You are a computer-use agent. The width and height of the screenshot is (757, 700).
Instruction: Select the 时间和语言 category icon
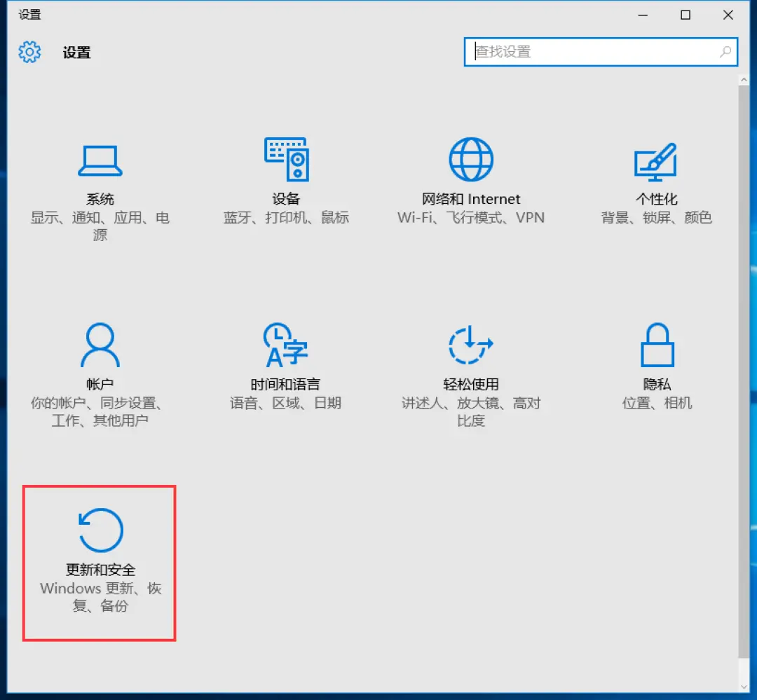286,345
